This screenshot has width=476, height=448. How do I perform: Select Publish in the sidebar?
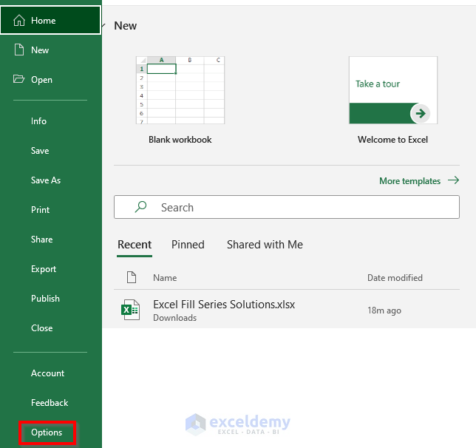[x=45, y=298]
